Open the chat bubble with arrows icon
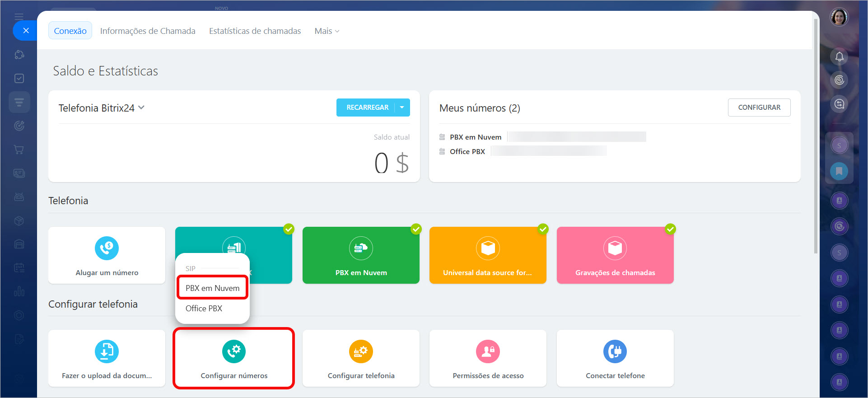 pyautogui.click(x=839, y=104)
